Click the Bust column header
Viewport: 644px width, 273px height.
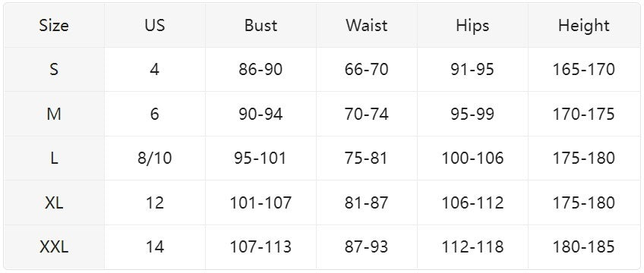260,26
